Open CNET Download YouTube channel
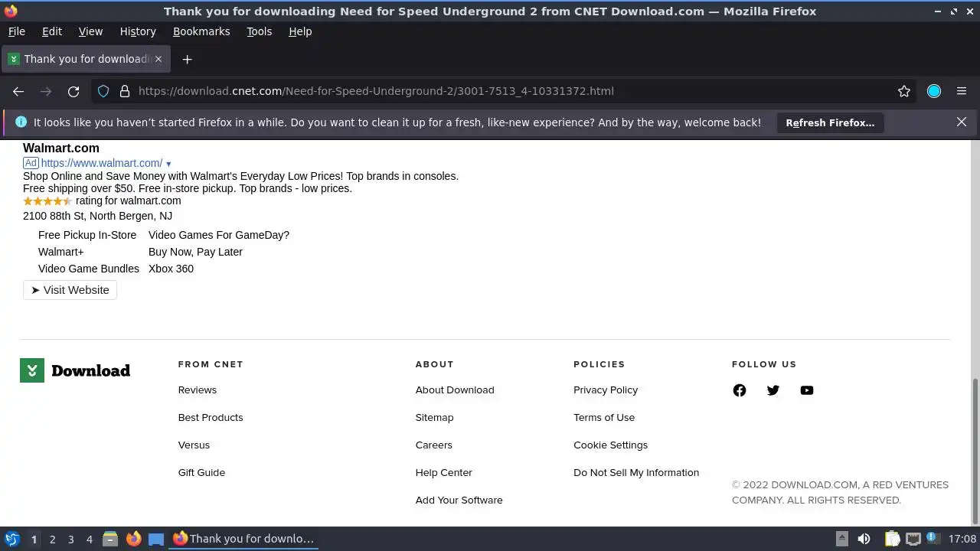This screenshot has width=980, height=551. pos(807,390)
